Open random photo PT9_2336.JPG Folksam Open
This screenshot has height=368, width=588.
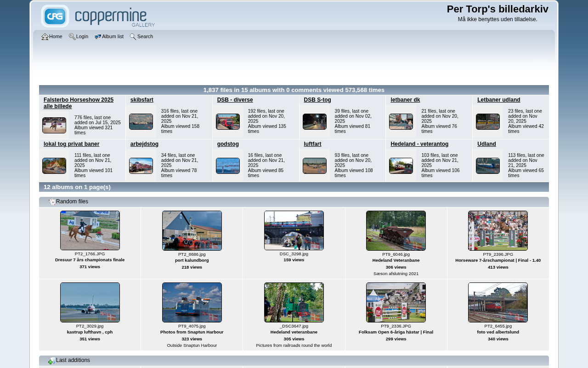396,302
